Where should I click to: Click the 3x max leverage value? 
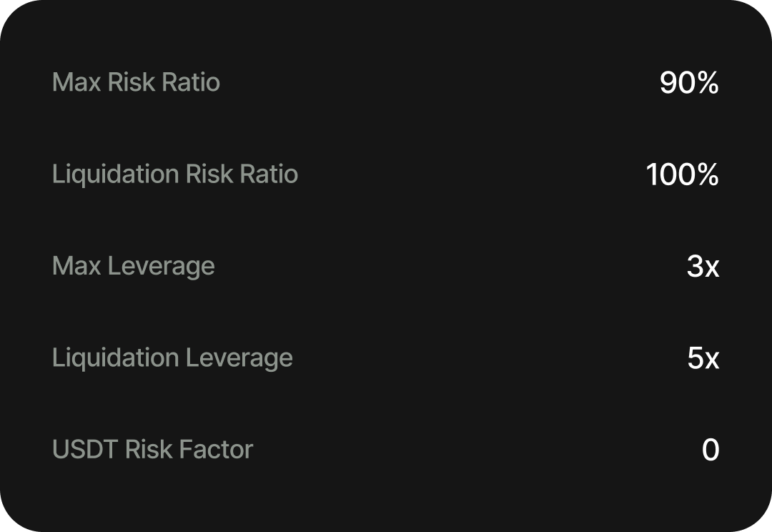tap(703, 266)
